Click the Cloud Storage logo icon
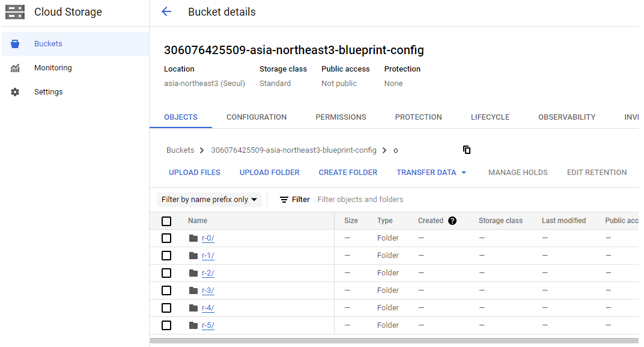The image size is (644, 347). click(x=15, y=12)
